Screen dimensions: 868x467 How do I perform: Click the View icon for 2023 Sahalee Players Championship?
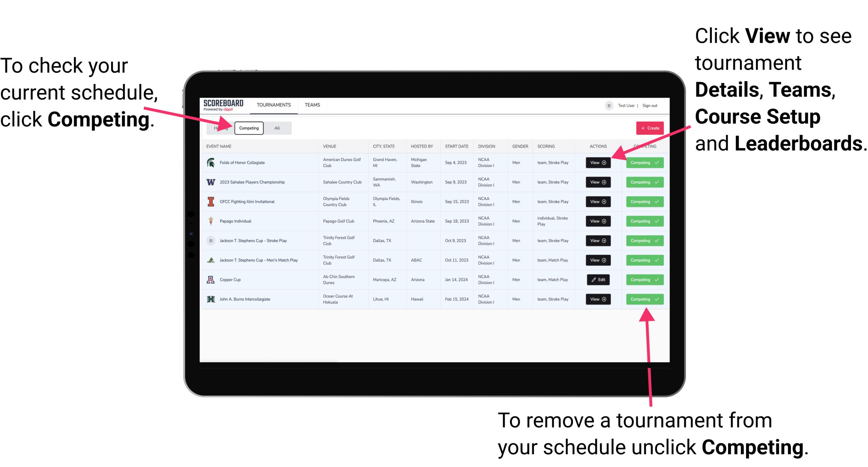point(597,182)
